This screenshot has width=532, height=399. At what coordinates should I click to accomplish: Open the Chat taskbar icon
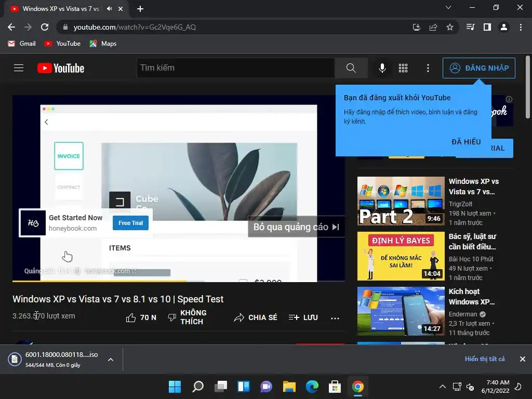tap(267, 387)
